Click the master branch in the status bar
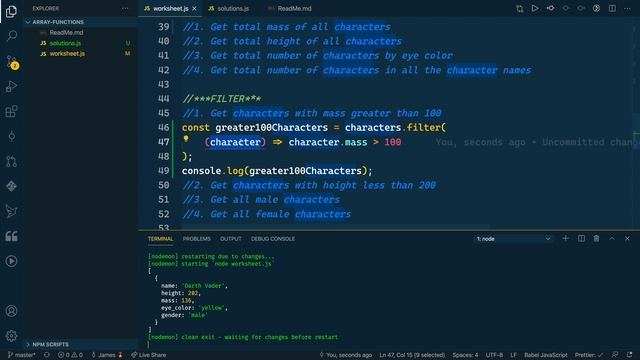This screenshot has height=360, width=640. coord(22,355)
